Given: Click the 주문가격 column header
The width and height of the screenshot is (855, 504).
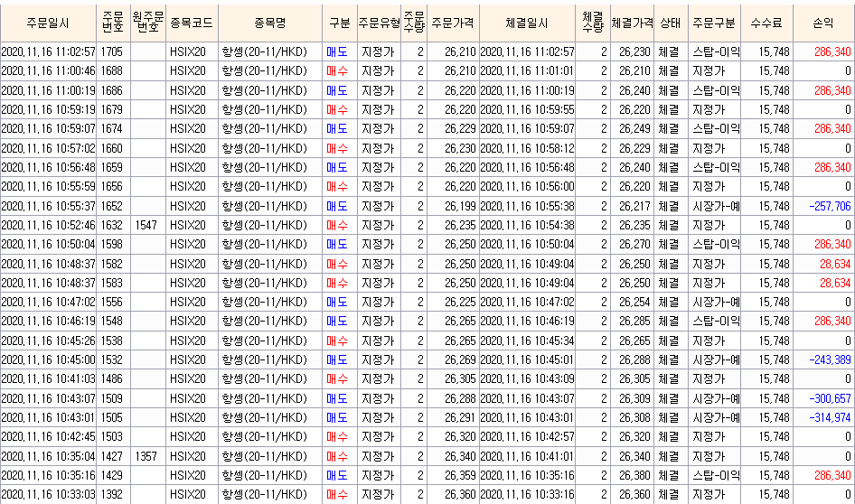Looking at the screenshot, I should [453, 23].
